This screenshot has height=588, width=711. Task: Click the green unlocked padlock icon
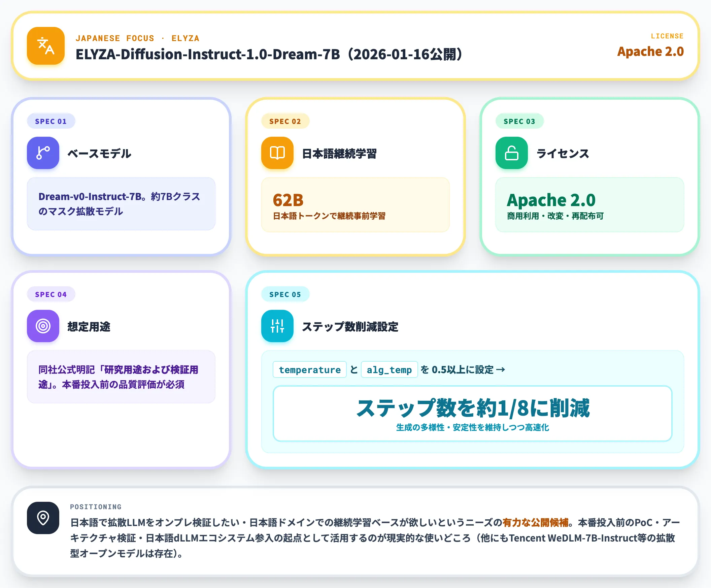[x=512, y=153]
